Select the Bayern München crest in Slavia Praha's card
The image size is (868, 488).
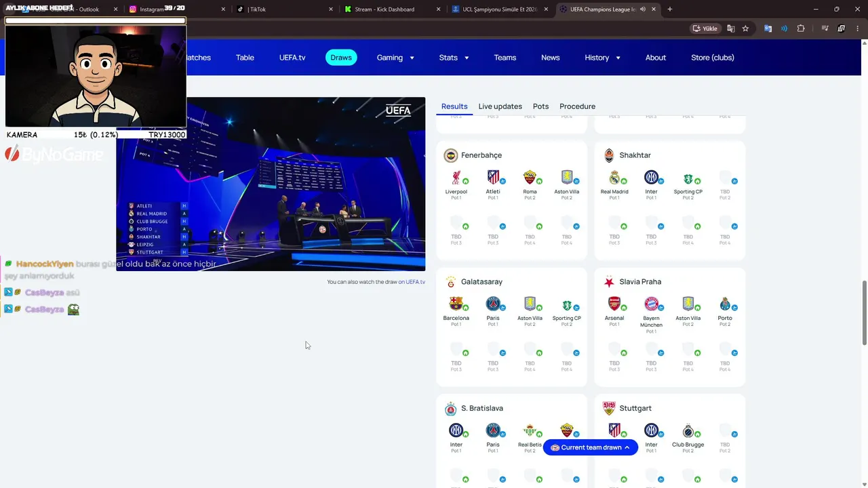(x=651, y=304)
